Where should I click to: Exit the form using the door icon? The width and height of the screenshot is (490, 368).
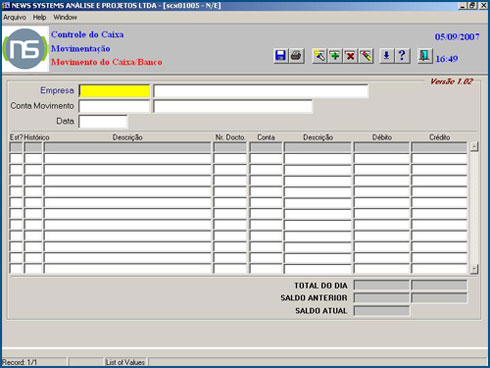tap(425, 55)
